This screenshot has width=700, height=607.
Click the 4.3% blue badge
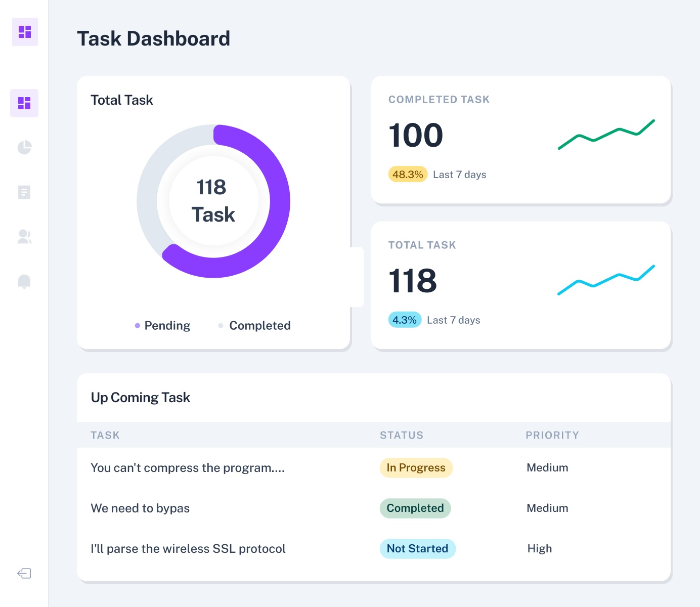(405, 320)
